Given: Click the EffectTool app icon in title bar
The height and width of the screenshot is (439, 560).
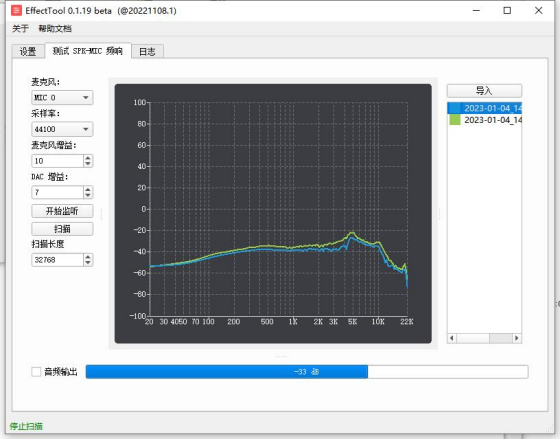Looking at the screenshot, I should point(16,10).
